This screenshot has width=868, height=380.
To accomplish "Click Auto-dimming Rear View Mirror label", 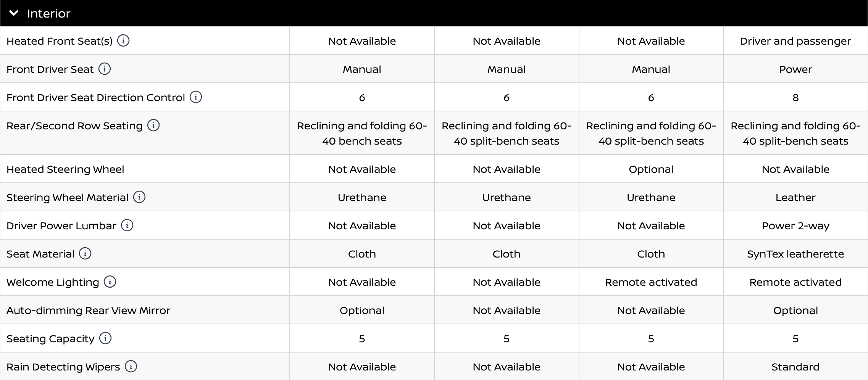I will (88, 310).
